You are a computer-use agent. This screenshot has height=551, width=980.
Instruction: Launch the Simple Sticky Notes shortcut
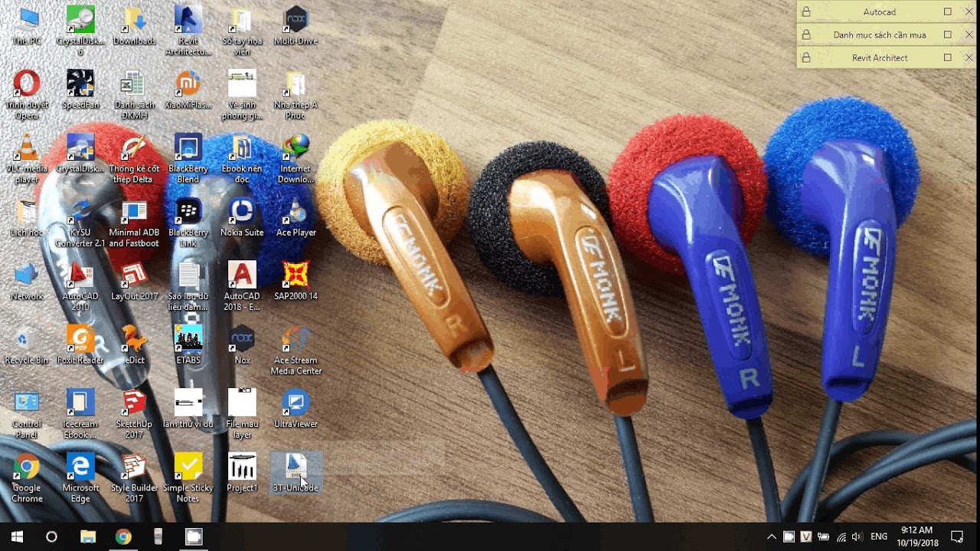pos(188,478)
